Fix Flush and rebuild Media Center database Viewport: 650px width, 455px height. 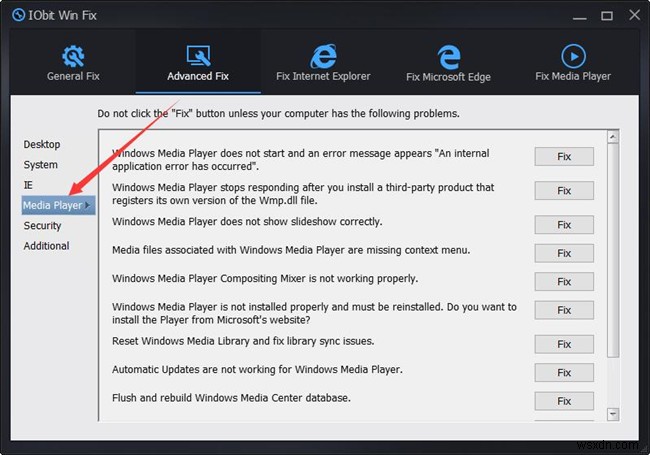[564, 401]
